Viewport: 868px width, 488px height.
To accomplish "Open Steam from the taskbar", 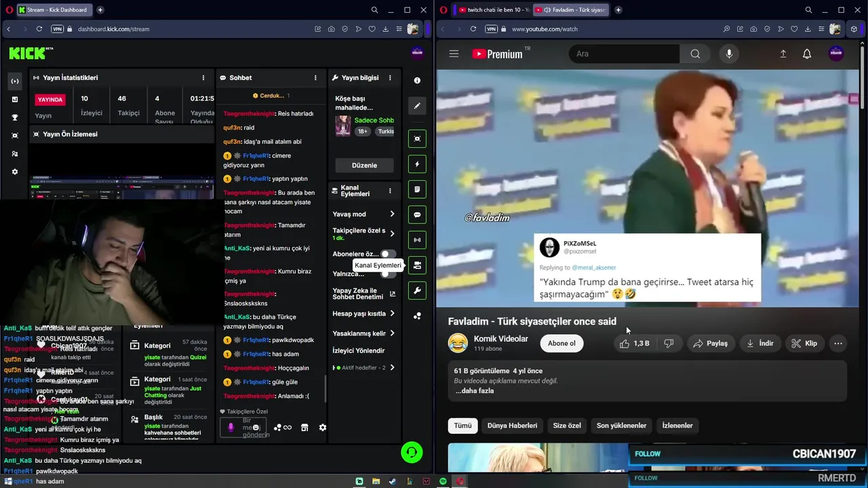I will click(392, 481).
